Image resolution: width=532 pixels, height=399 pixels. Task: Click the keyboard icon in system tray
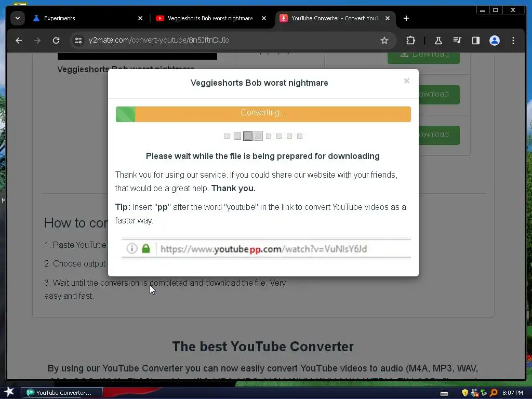(x=444, y=393)
